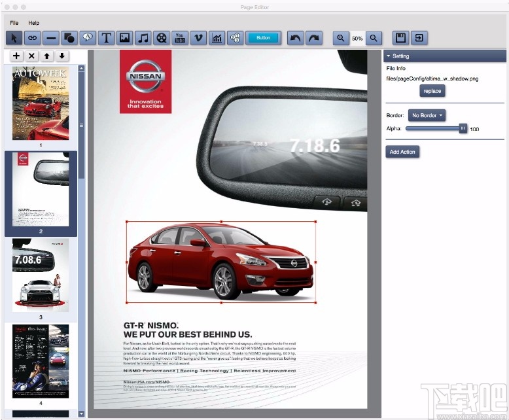The width and height of the screenshot is (509, 420).
Task: Select page 4 thumbnail
Action: click(41, 361)
